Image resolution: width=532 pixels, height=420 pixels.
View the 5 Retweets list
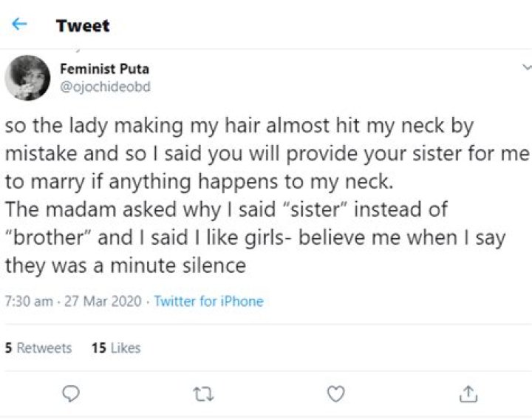coord(38,348)
